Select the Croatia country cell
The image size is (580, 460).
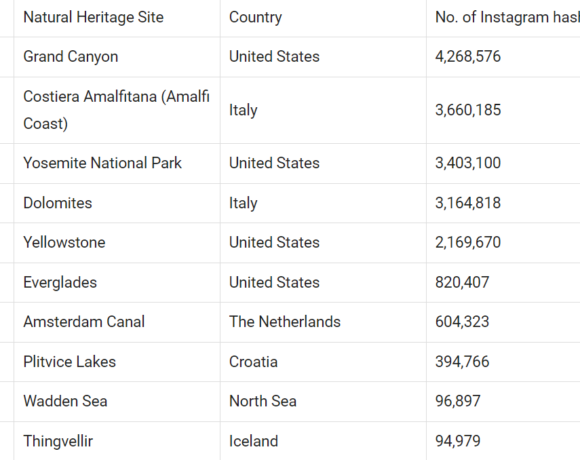click(323, 362)
